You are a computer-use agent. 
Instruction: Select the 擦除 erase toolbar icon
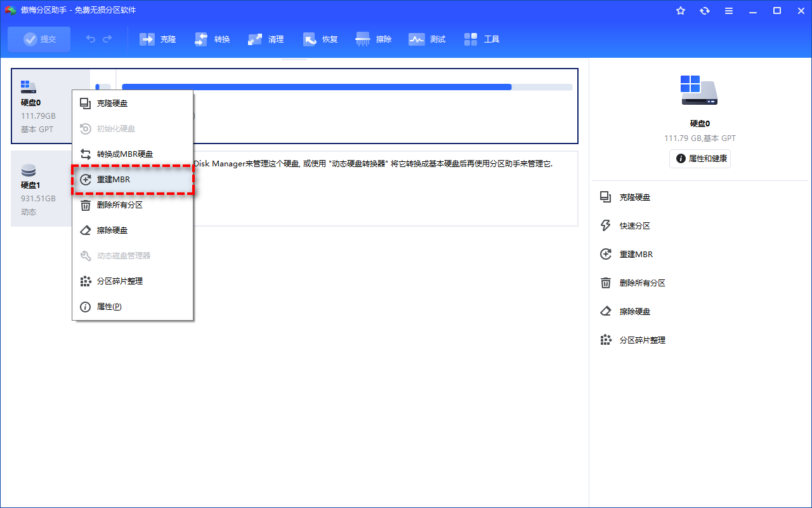[373, 39]
